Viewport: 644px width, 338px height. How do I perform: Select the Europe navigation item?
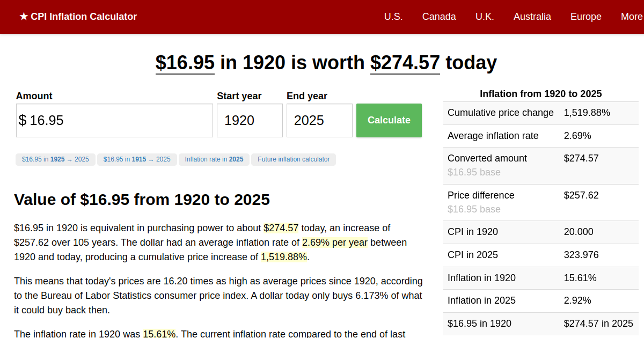point(586,17)
